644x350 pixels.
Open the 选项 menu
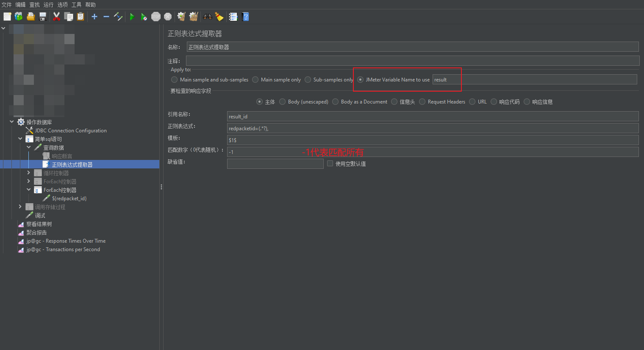coord(62,5)
